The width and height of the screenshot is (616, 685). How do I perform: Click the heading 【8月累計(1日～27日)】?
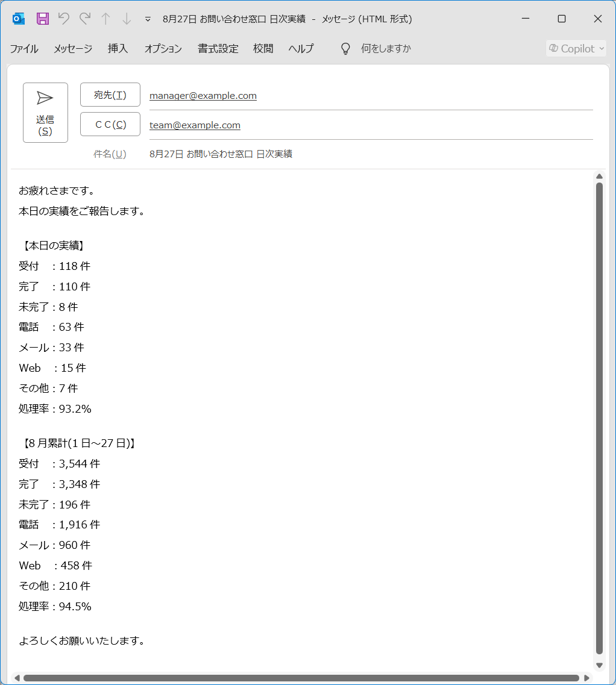(x=78, y=443)
